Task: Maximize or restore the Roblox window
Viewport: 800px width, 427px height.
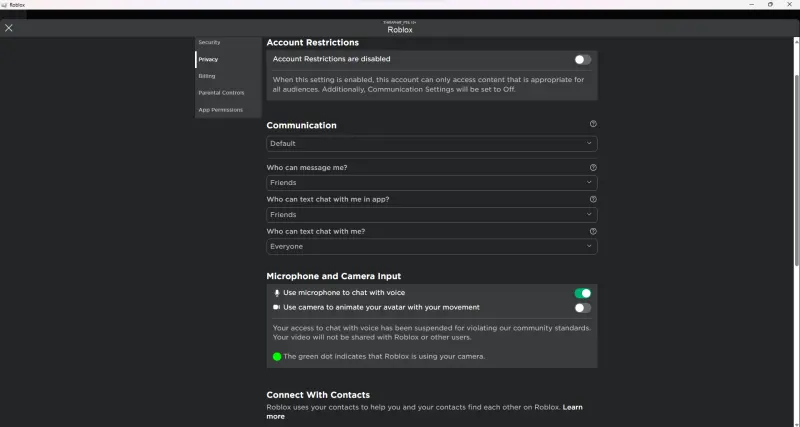Action: tap(770, 5)
